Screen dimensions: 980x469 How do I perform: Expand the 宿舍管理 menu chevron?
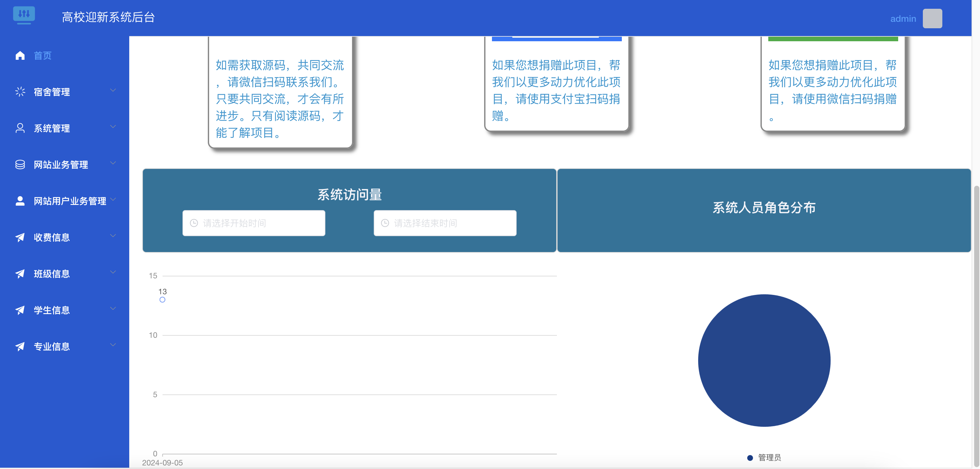point(113,90)
